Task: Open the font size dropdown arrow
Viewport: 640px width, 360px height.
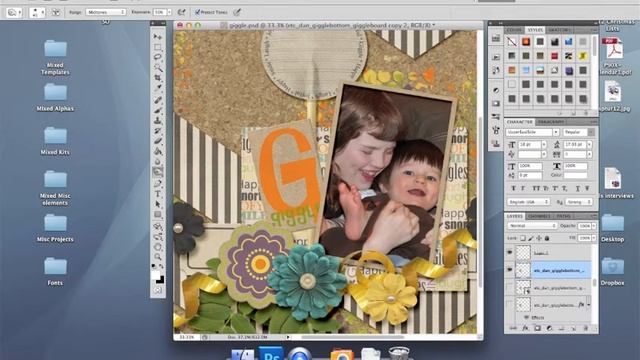Action: point(544,144)
